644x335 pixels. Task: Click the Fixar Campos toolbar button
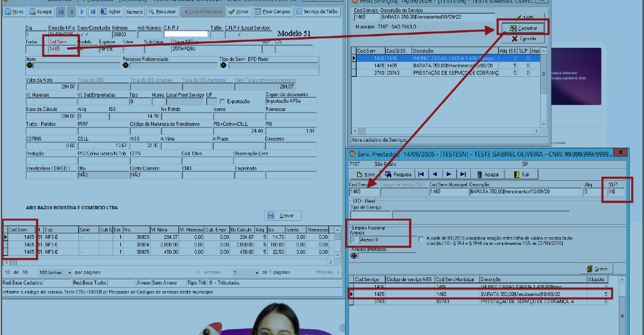point(273,12)
